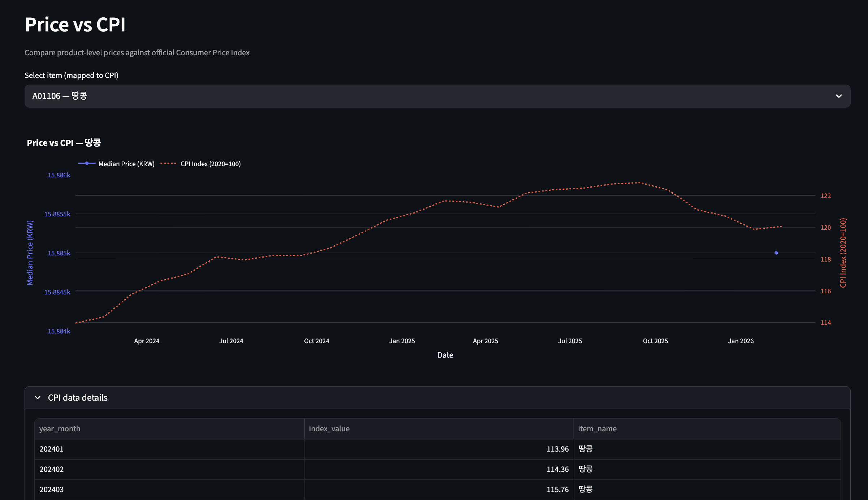This screenshot has width=868, height=500.
Task: Click the Jul 2024 x-axis tick label
Action: pos(231,341)
